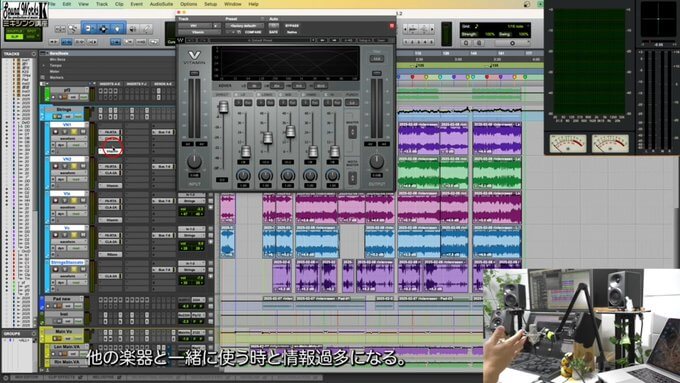Open the Clip menu
Screen dimensions: 680x383
[x=119, y=4]
